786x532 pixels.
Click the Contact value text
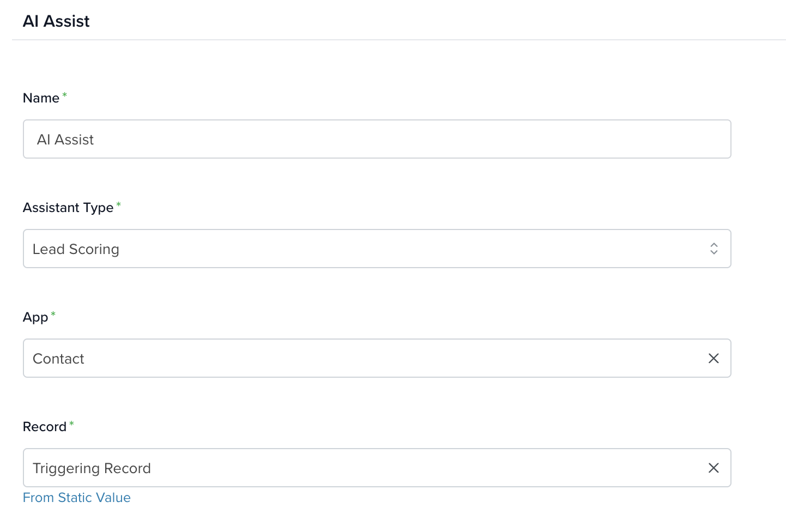[58, 359]
